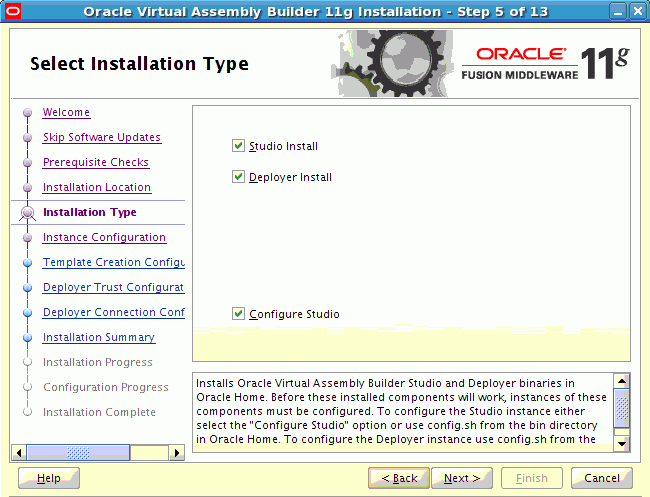Go to Instance Configuration step
Viewport: 650px width, 497px height.
tap(104, 237)
